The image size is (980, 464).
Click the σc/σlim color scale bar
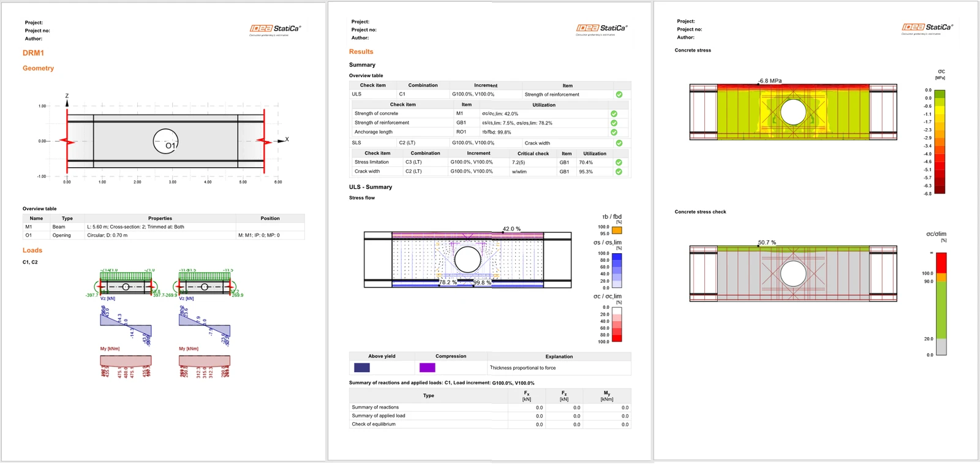pos(941,303)
